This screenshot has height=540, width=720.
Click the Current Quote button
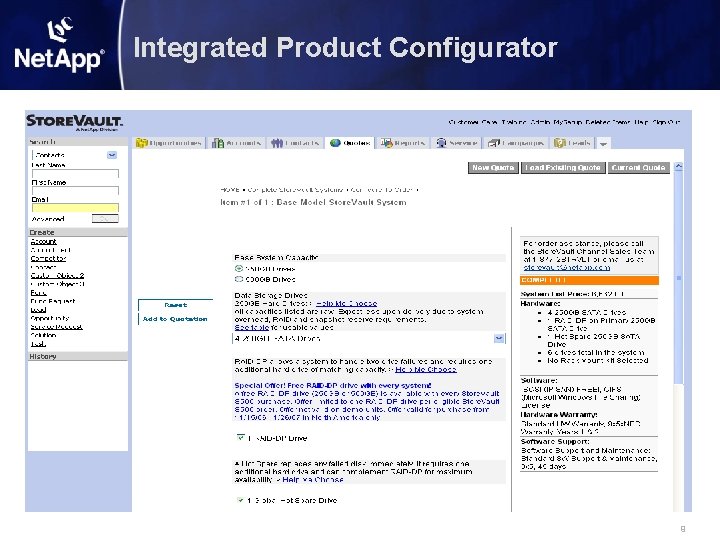pyautogui.click(x=638, y=168)
